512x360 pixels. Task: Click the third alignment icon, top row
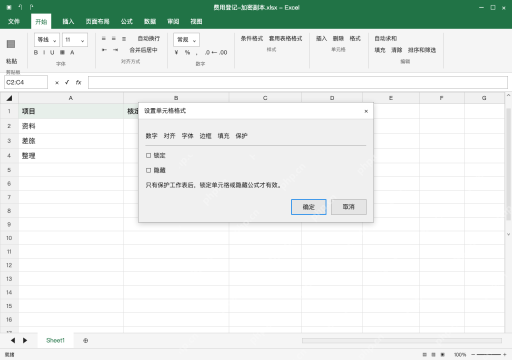tap(124, 39)
